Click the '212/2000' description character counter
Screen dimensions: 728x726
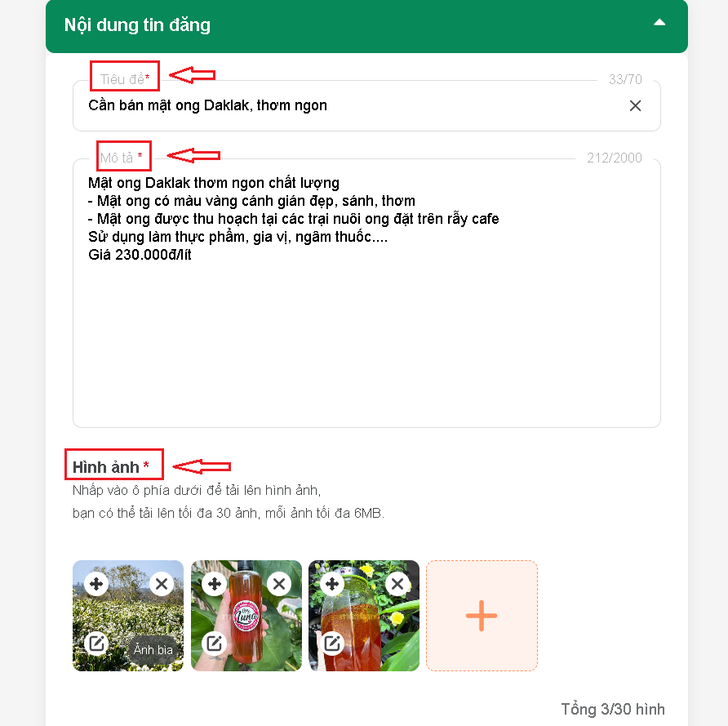coord(615,158)
